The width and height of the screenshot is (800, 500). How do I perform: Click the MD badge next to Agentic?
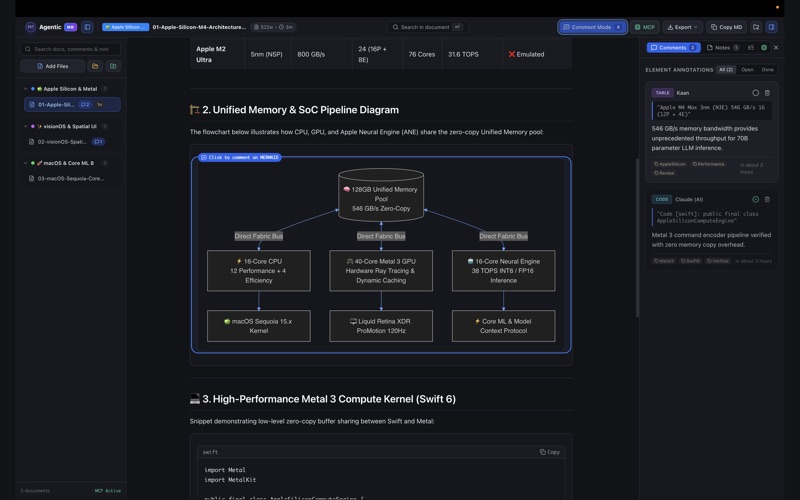[x=70, y=27]
